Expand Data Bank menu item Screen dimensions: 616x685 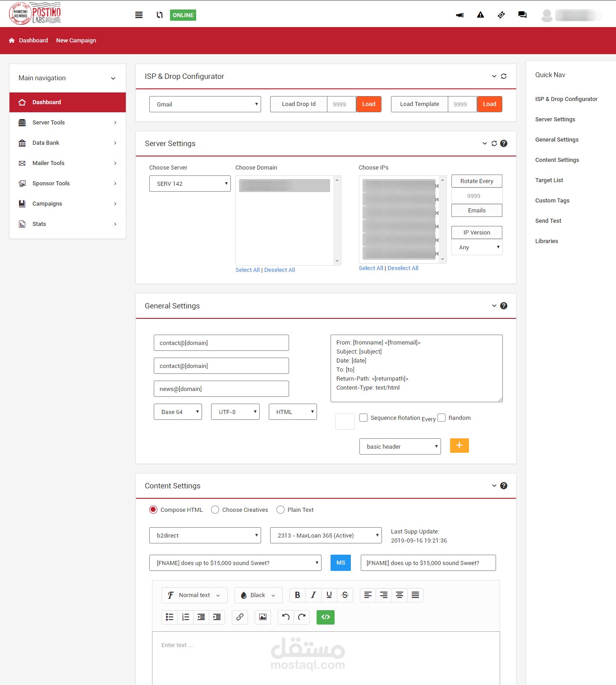pyautogui.click(x=68, y=143)
